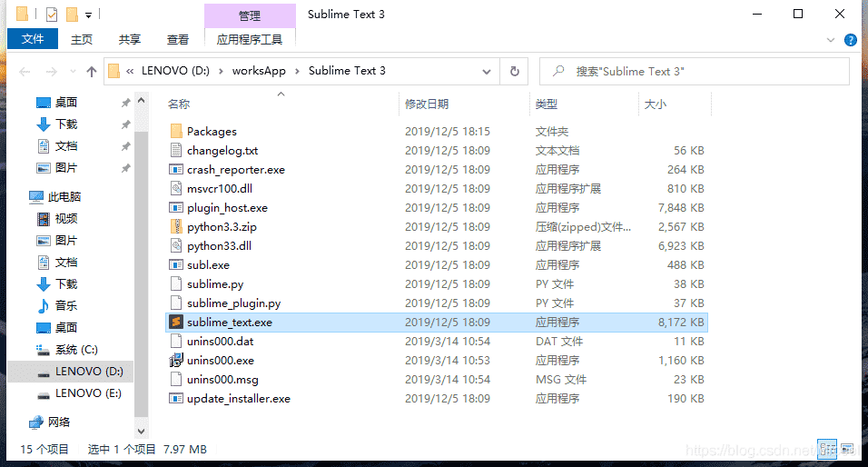The width and height of the screenshot is (868, 467).
Task: Select the crash_reporter.exe application icon
Action: click(176, 170)
